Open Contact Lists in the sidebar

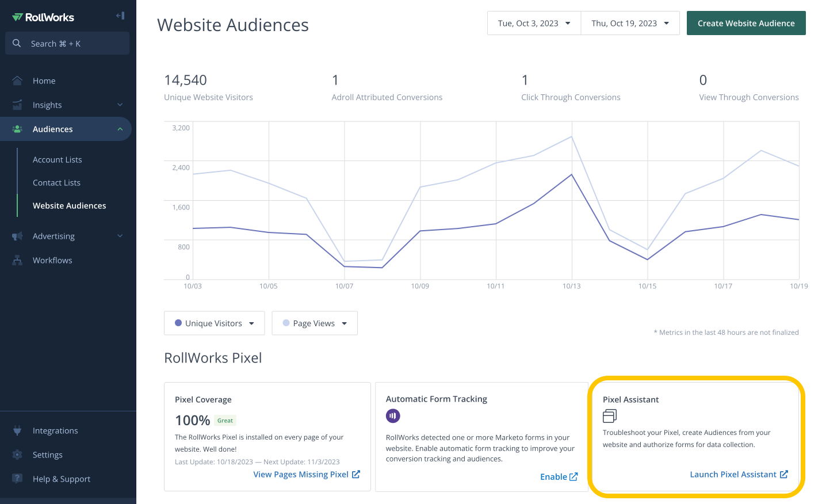tap(56, 182)
